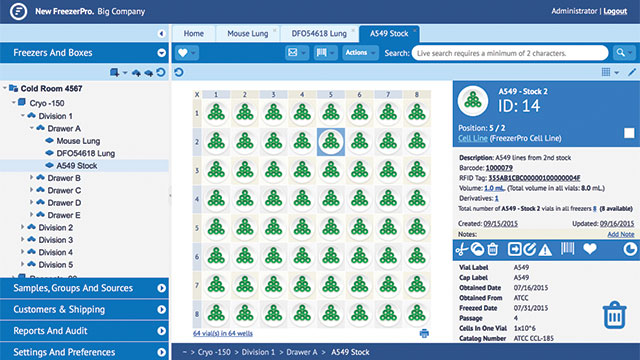Click the refresh icon above box grid
This screenshot has width=640, height=360.
click(179, 72)
